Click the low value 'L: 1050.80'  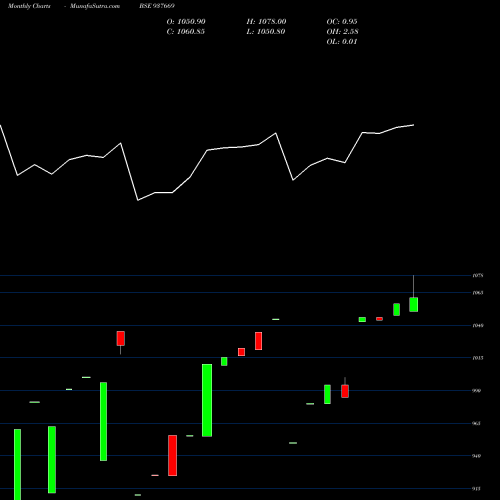[266, 32]
